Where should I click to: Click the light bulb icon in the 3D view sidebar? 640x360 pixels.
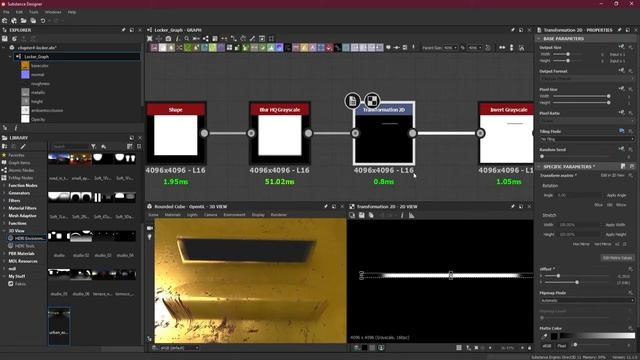click(x=150, y=237)
